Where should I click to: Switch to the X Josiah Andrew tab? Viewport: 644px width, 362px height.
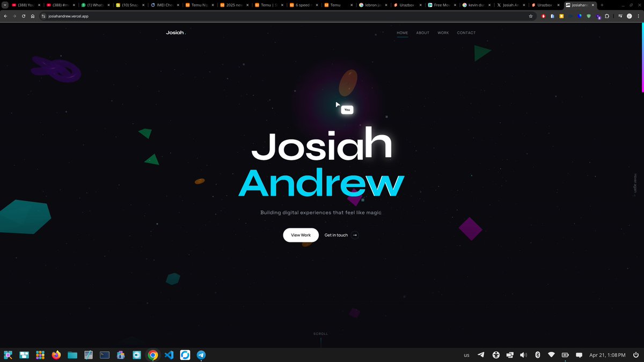pyautogui.click(x=511, y=5)
